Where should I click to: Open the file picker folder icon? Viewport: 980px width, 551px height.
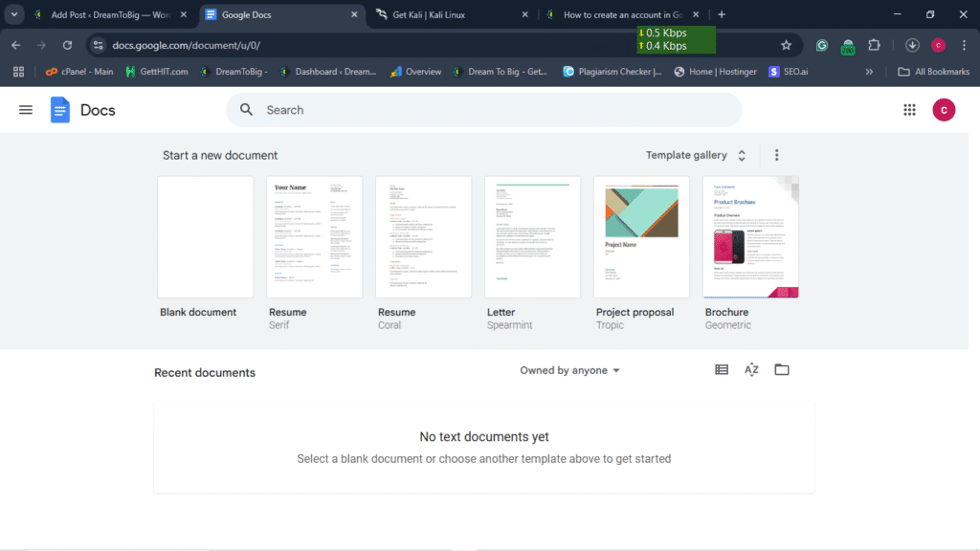(782, 370)
